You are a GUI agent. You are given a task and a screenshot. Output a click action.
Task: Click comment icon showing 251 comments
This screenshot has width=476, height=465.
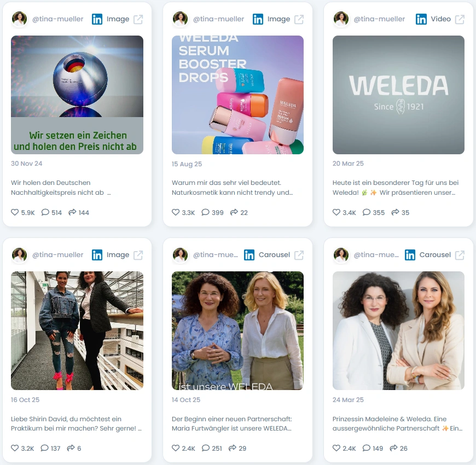pos(206,448)
